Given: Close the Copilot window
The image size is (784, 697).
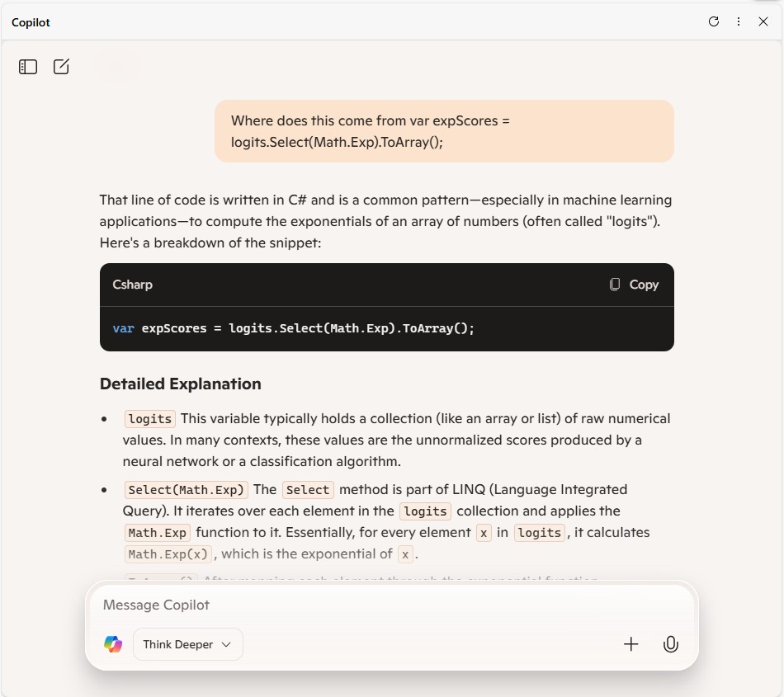Looking at the screenshot, I should click(763, 22).
